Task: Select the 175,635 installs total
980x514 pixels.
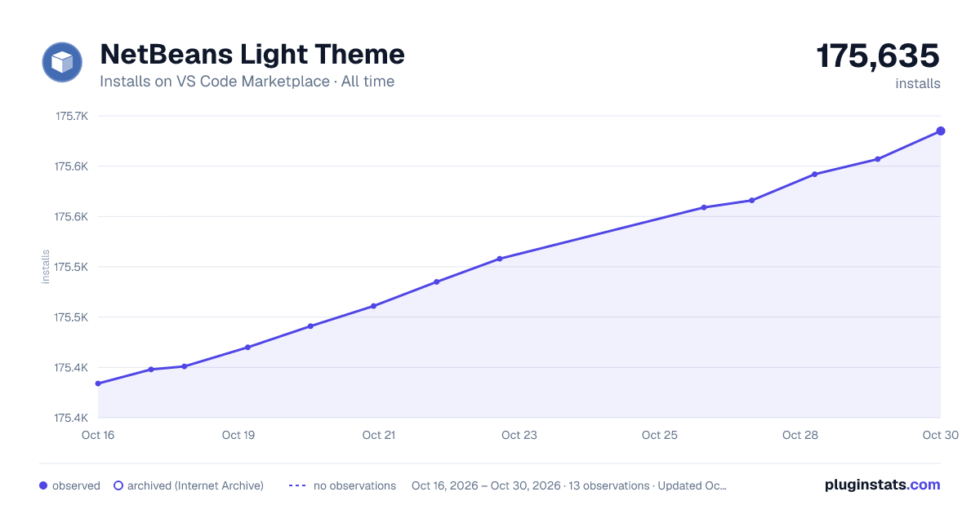Action: (878, 56)
